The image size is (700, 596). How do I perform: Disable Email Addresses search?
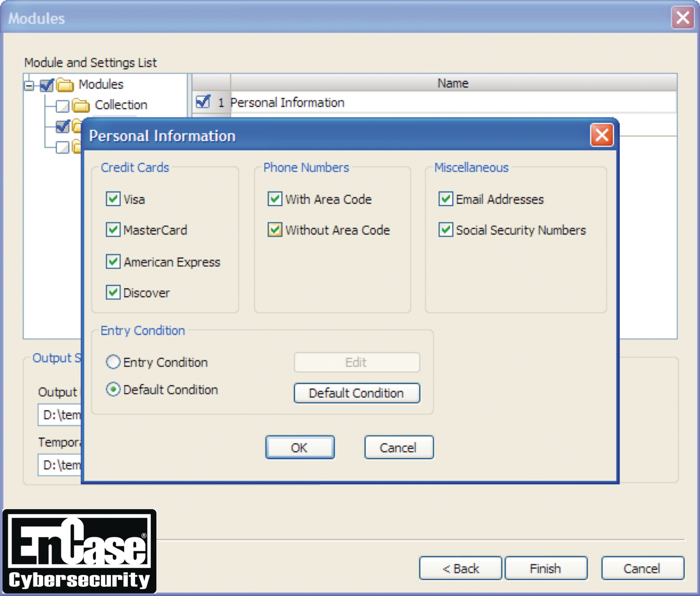(x=446, y=199)
